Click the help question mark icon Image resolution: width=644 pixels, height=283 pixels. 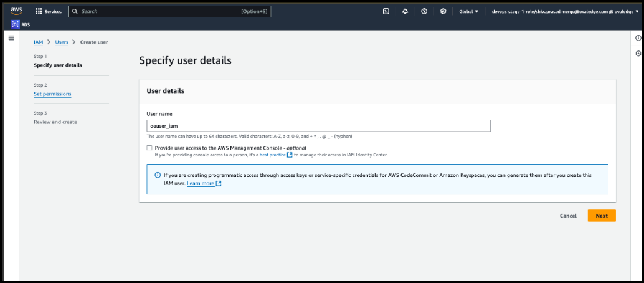pos(424,11)
